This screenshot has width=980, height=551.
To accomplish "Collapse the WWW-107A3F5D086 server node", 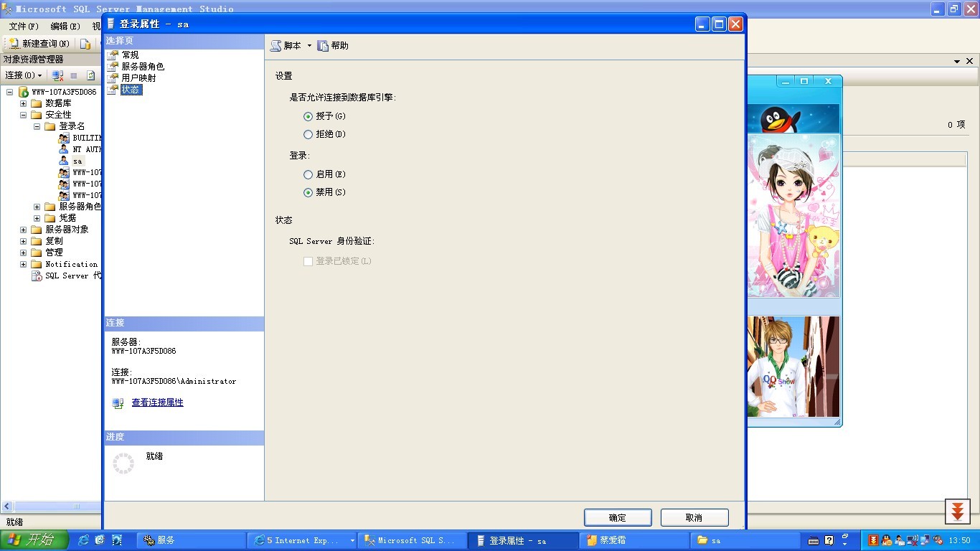I will pos(10,92).
